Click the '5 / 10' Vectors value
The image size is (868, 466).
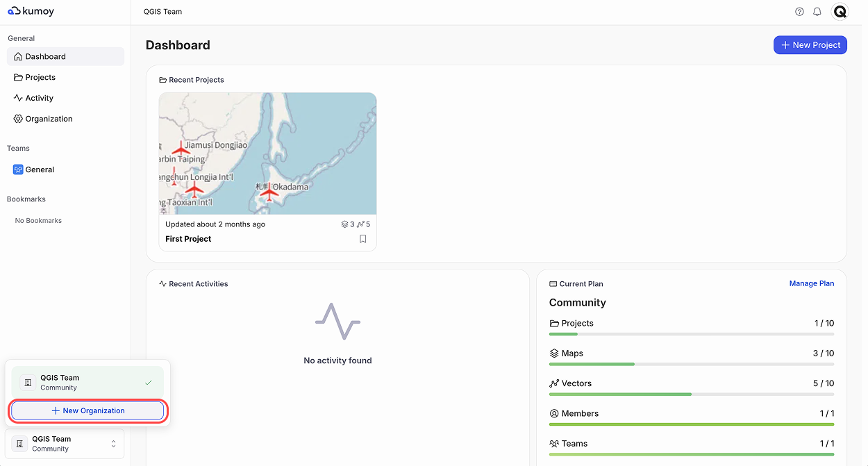(x=824, y=383)
